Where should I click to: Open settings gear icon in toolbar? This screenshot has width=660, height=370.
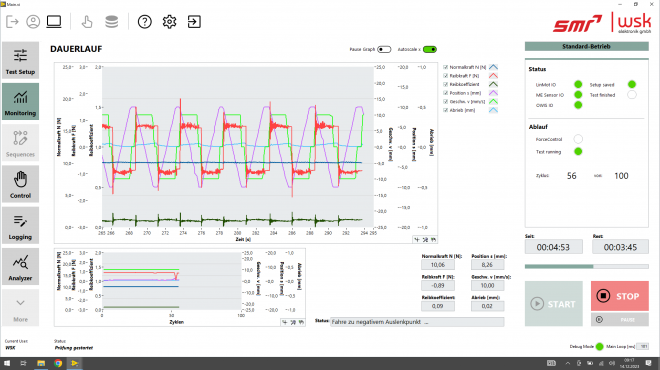169,21
